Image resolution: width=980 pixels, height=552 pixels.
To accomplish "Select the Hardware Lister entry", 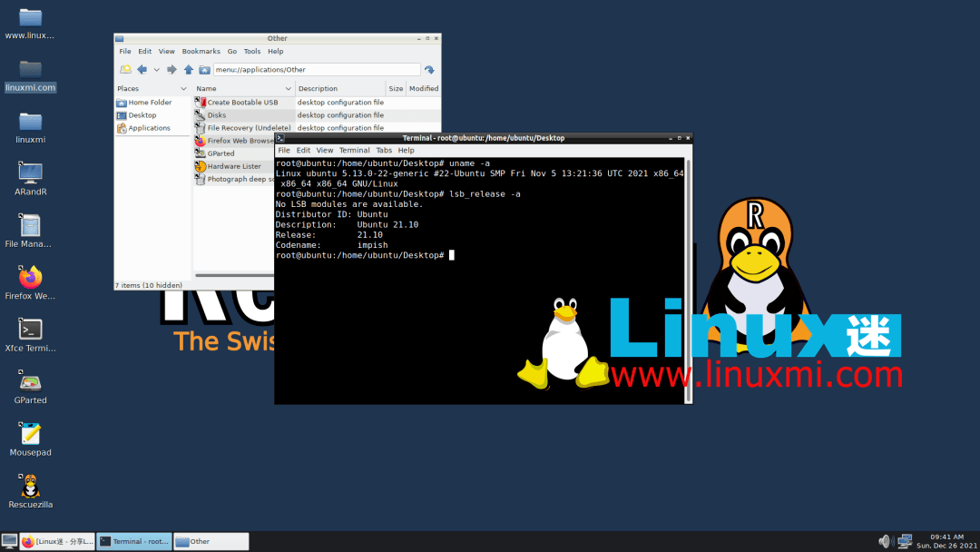I will (234, 166).
